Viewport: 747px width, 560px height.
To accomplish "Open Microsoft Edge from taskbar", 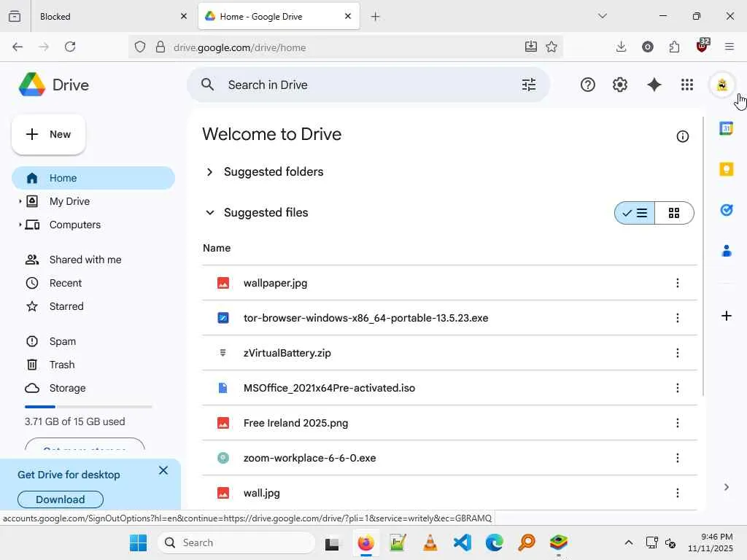I will 494,542.
